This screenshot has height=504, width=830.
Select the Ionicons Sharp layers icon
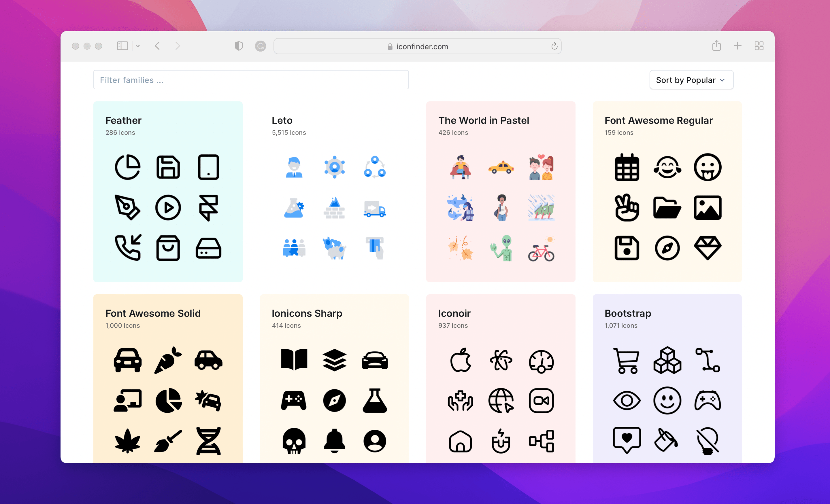335,360
